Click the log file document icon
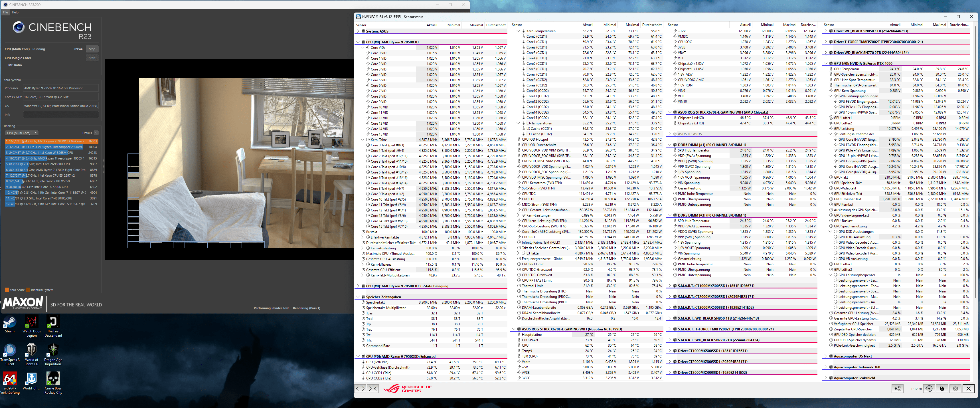 pos(942,389)
